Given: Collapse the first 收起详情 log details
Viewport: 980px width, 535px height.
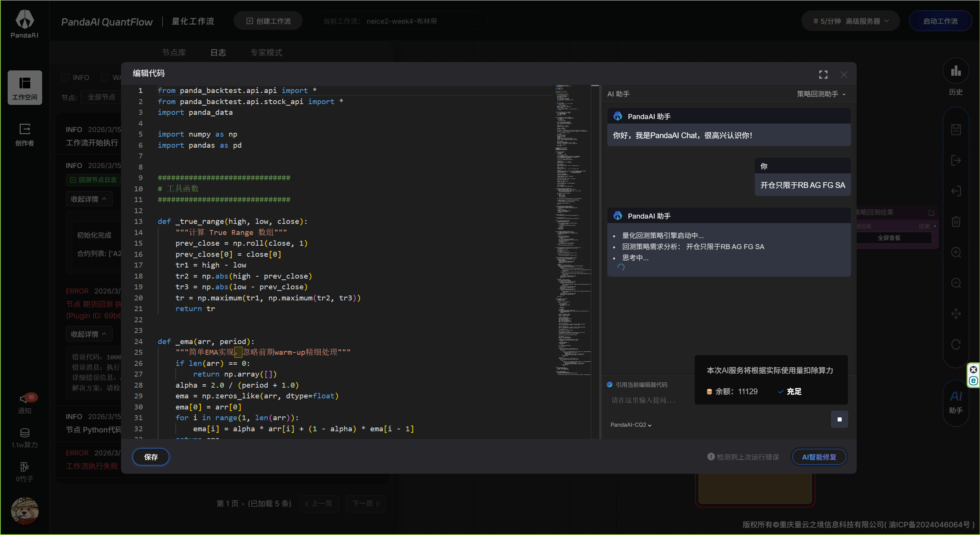Looking at the screenshot, I should point(89,199).
